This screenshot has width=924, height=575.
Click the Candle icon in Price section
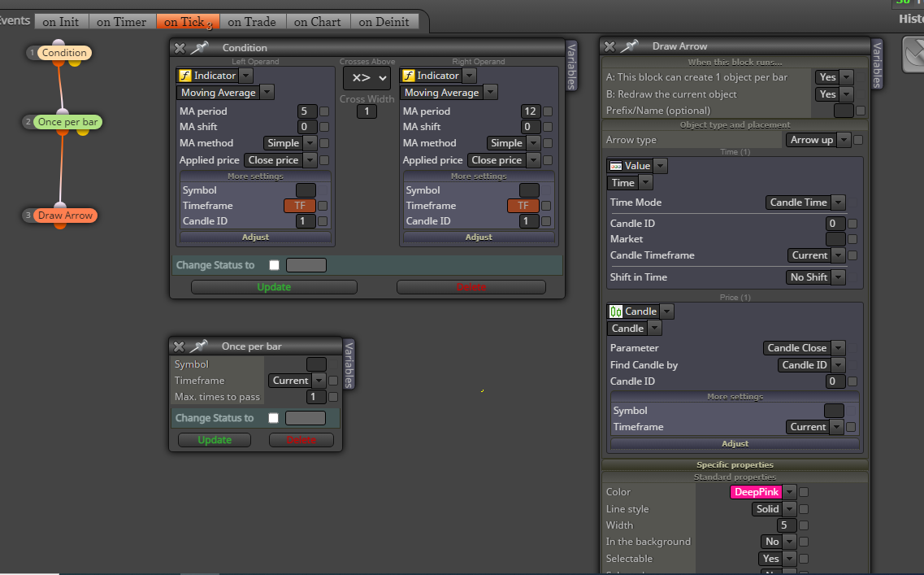(616, 311)
